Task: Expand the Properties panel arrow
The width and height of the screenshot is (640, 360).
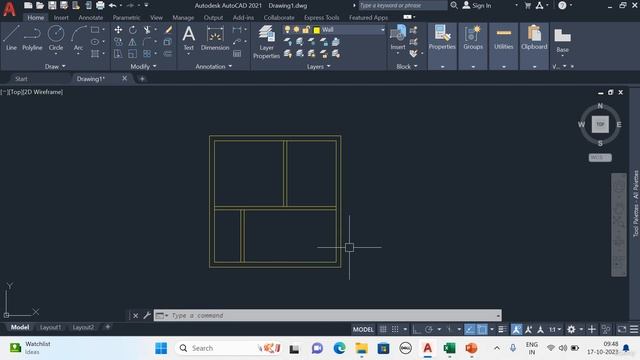Action: coord(442,67)
